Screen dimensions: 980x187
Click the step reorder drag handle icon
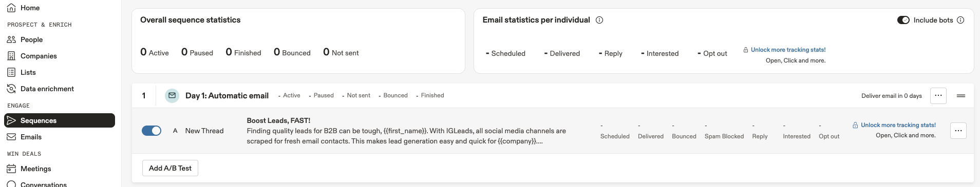tap(961, 96)
